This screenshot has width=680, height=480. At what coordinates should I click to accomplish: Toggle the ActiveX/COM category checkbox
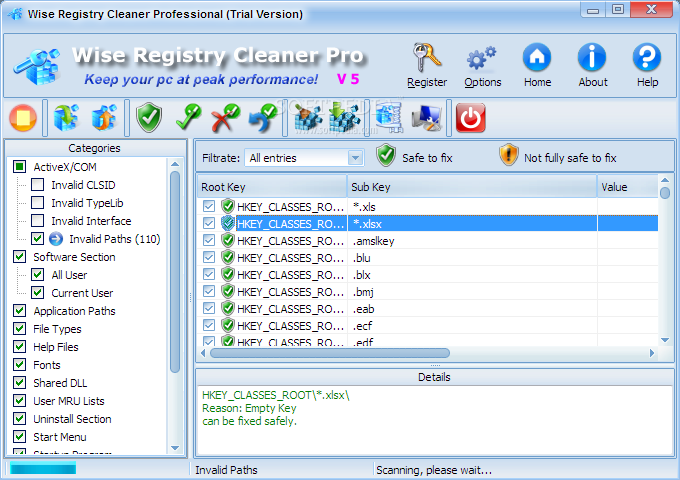tap(20, 167)
